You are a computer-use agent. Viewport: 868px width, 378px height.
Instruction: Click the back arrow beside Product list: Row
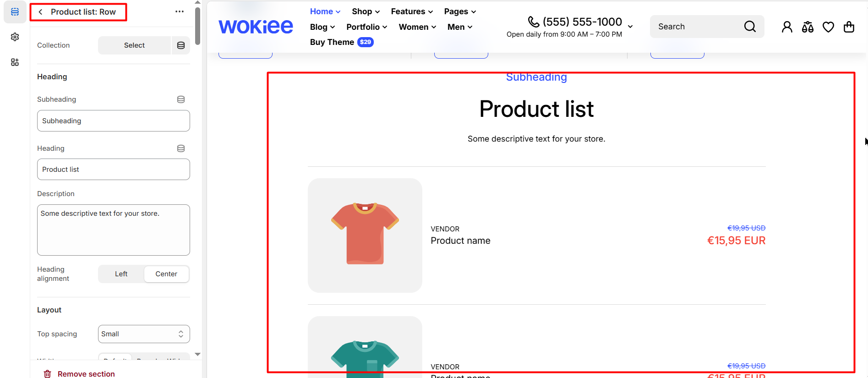[x=41, y=12]
